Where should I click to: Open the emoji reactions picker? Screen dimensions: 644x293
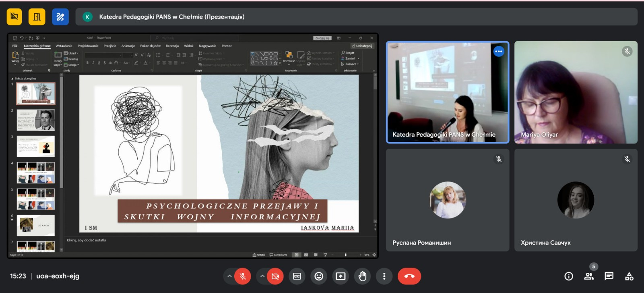tap(319, 276)
